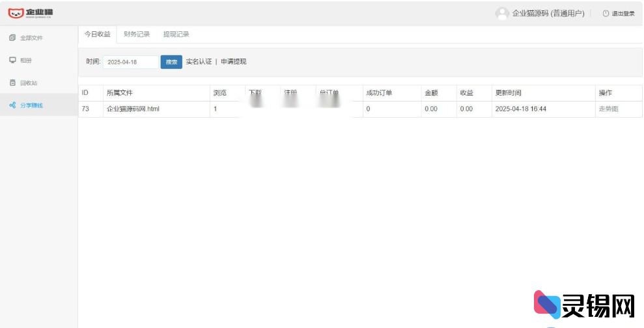Open the 实名认证 link
The image size is (644, 328).
[199, 62]
